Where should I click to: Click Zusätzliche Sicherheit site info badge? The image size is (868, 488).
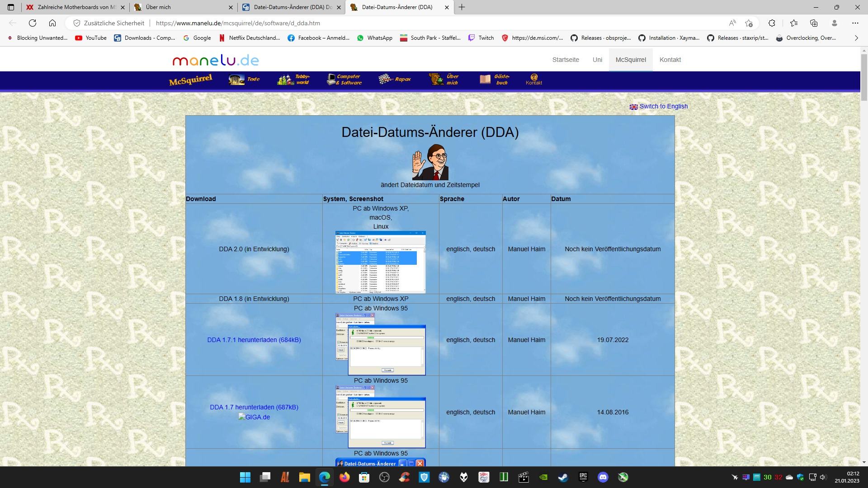click(109, 23)
